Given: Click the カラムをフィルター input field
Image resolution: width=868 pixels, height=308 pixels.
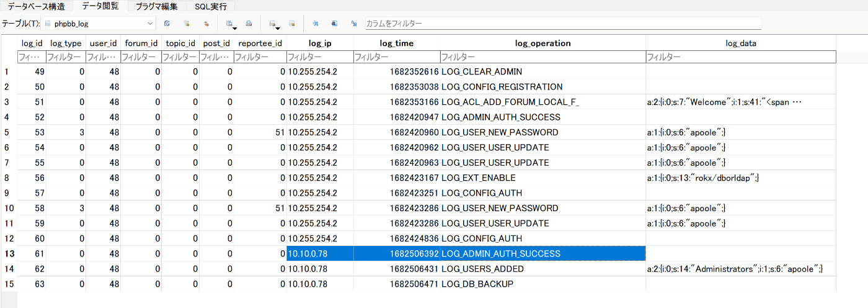Looking at the screenshot, I should (x=562, y=24).
